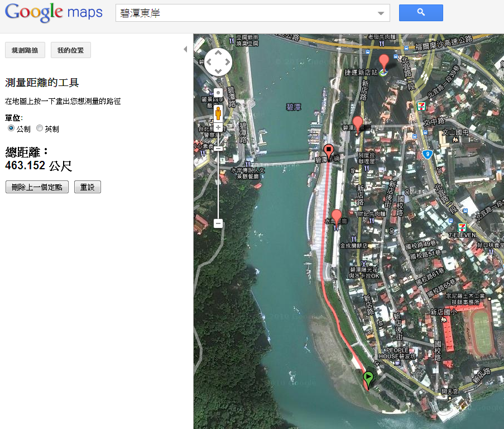Click red marker at 捷運新店站
This screenshot has width=504, height=429.
[x=383, y=62]
